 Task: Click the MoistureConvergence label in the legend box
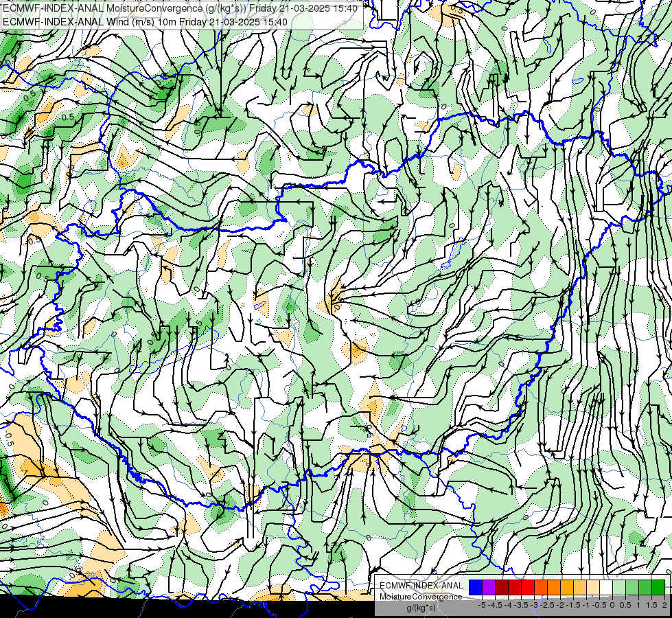(421, 597)
